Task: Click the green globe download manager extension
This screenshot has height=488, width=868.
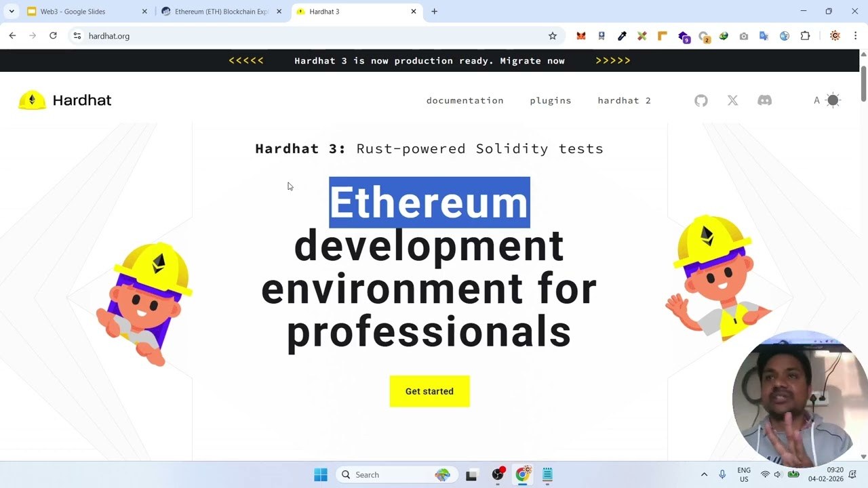Action: pyautogui.click(x=724, y=36)
